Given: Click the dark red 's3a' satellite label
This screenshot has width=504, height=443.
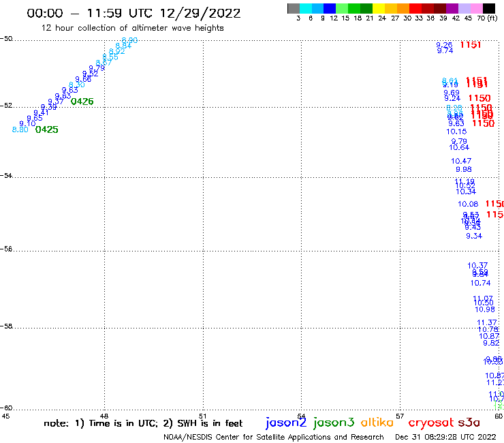Looking at the screenshot, I should point(469,423).
